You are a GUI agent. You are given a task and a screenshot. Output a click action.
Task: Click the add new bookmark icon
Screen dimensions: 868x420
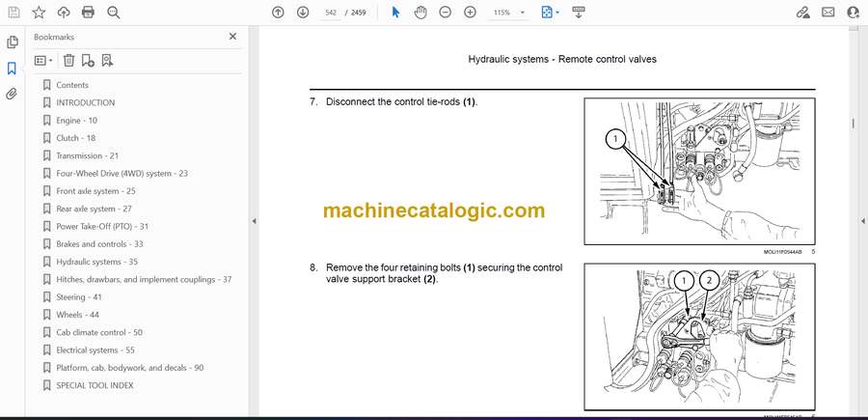(88, 61)
